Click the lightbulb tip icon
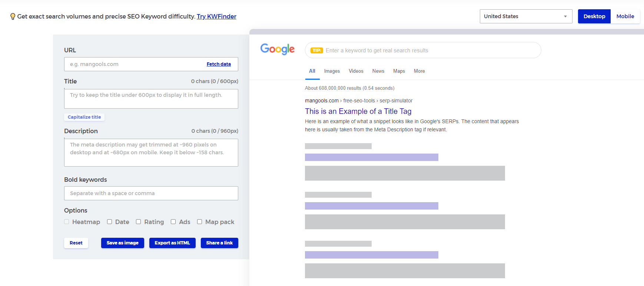The image size is (644, 286). [13, 16]
